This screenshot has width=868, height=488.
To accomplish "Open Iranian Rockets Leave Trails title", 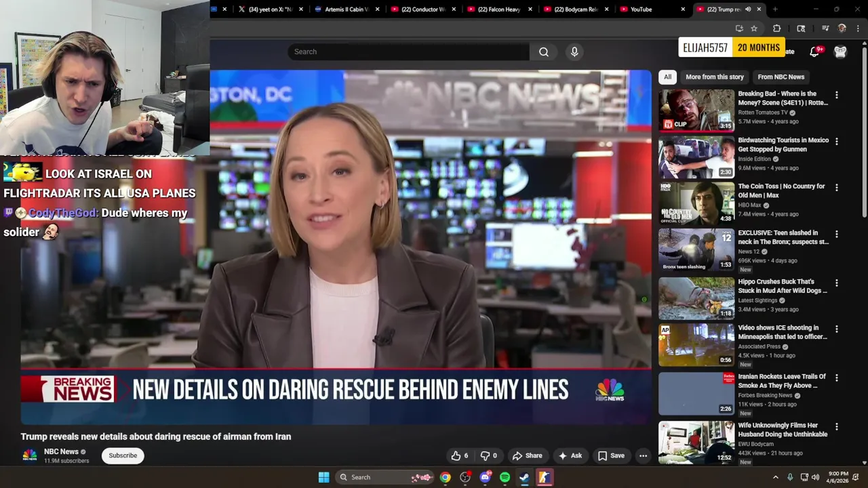I will (x=782, y=381).
